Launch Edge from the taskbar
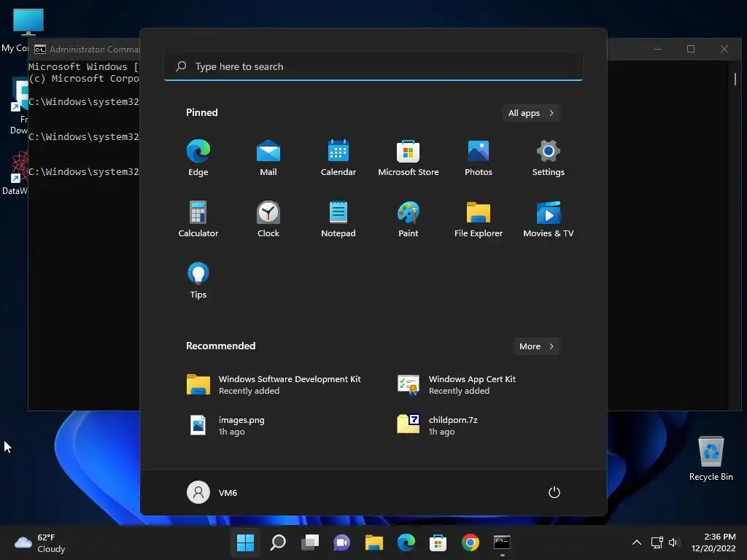The width and height of the screenshot is (747, 560). [406, 542]
